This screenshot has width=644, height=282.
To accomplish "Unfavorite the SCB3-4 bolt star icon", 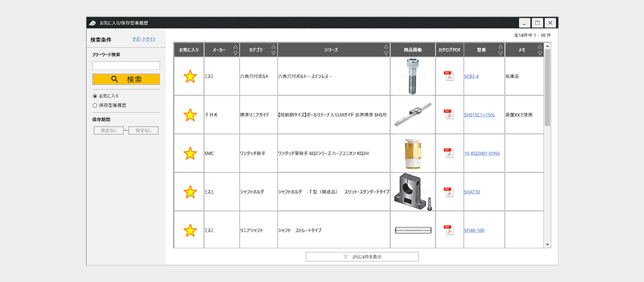I will 190,77.
